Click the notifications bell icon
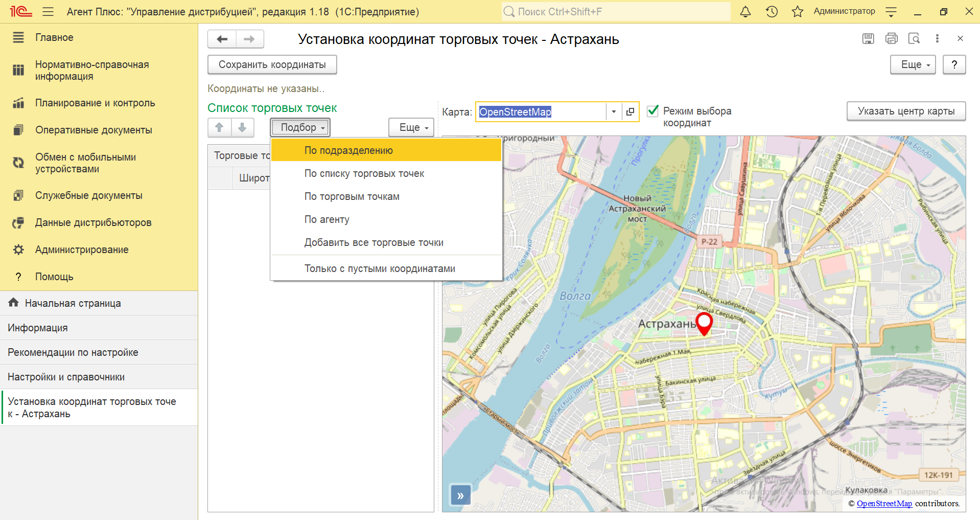 [x=745, y=12]
